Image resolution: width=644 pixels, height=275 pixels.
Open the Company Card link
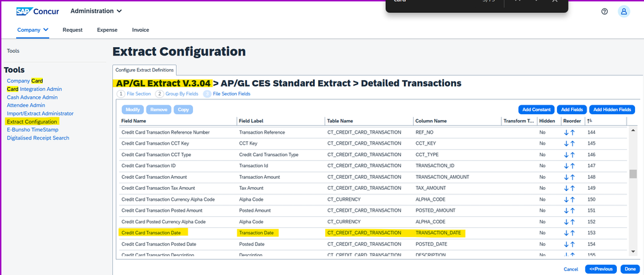[x=25, y=81]
